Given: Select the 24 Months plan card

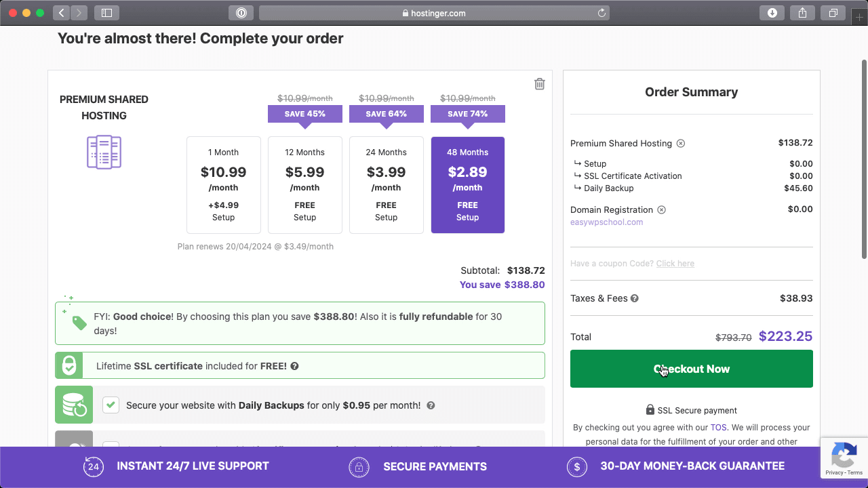Looking at the screenshot, I should pos(387,185).
